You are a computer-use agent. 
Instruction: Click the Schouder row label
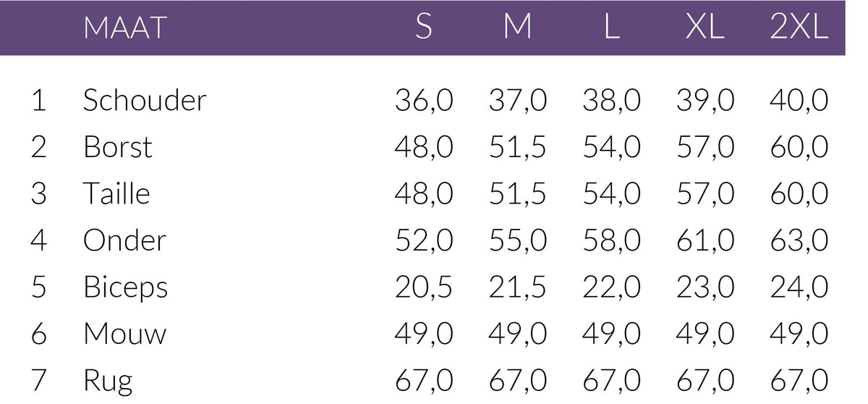point(145,101)
